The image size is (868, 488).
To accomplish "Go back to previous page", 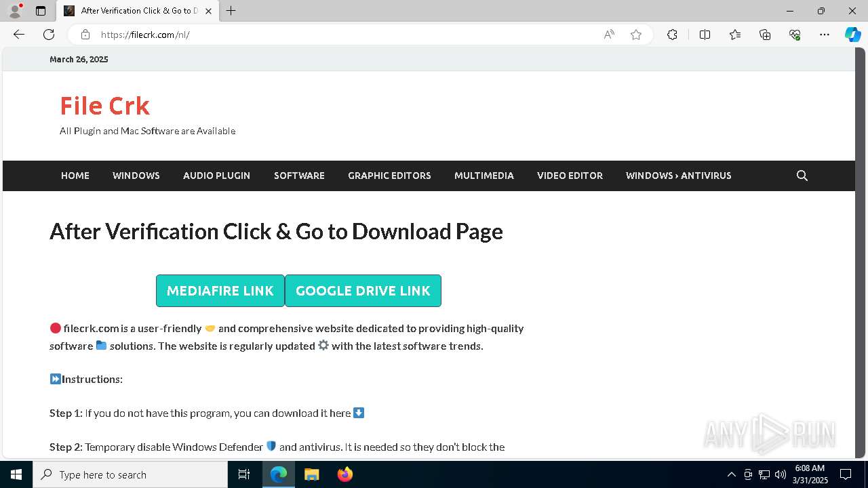I will tap(19, 35).
